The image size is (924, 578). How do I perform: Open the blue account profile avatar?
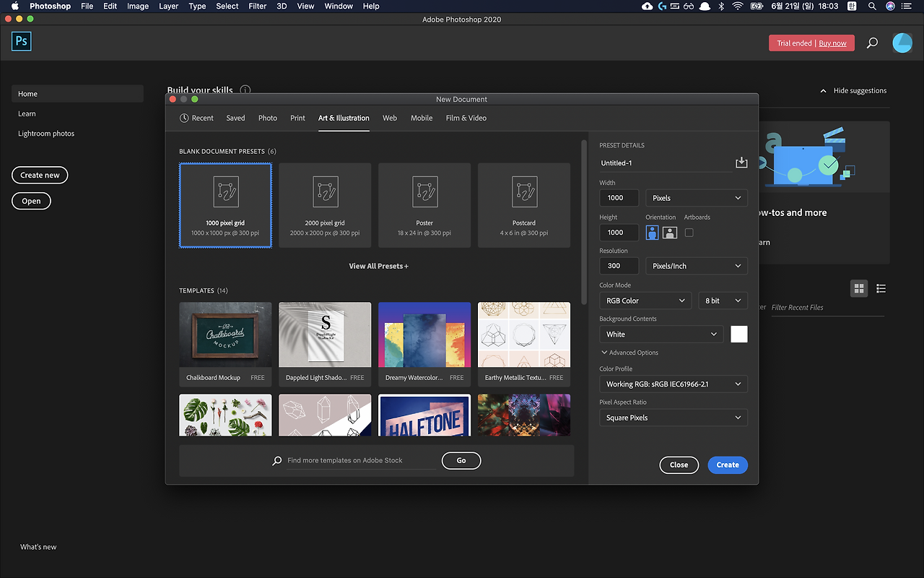click(902, 43)
